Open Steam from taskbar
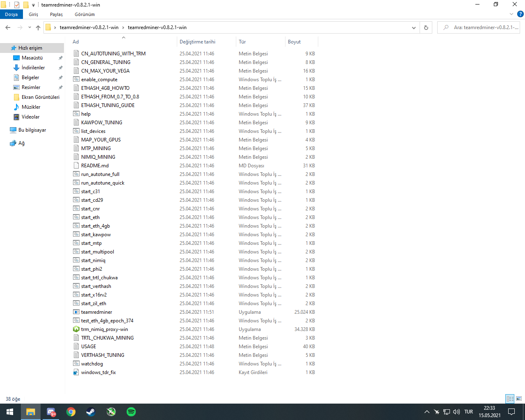 tap(91, 412)
